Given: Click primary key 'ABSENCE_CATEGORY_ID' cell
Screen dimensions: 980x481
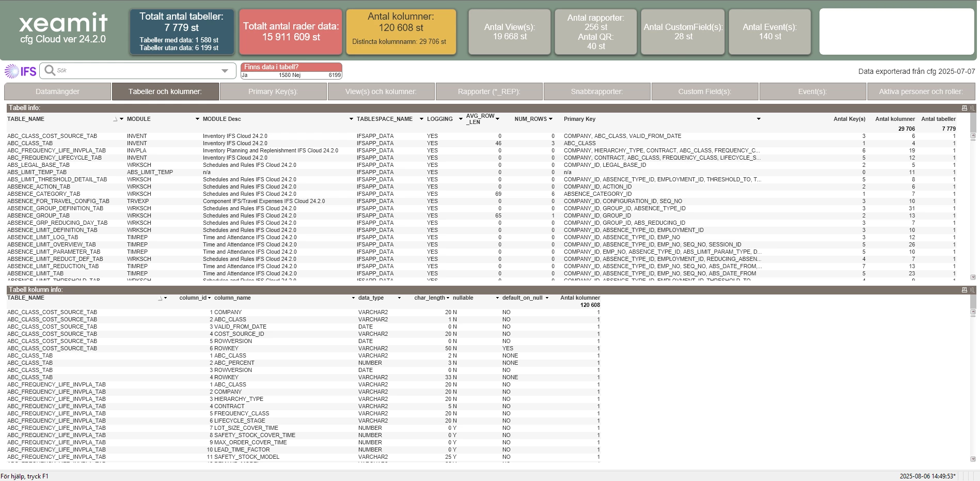Looking at the screenshot, I should 597,194.
